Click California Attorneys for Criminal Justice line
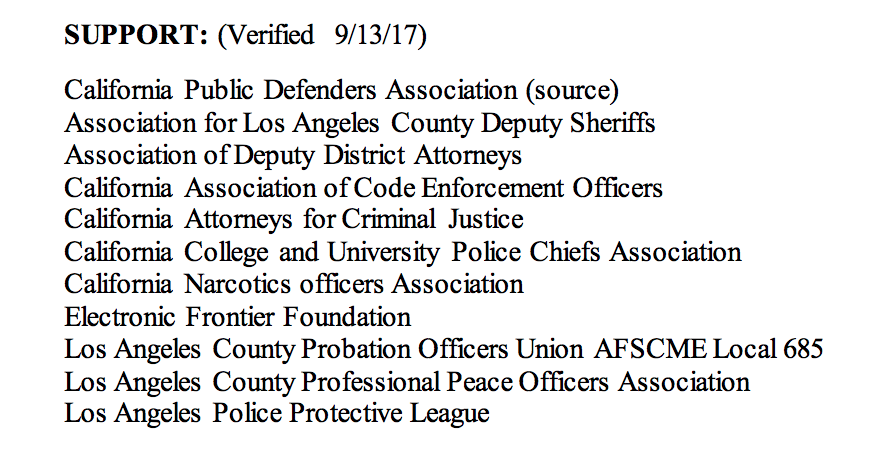This screenshot has width=873, height=449. click(x=294, y=219)
